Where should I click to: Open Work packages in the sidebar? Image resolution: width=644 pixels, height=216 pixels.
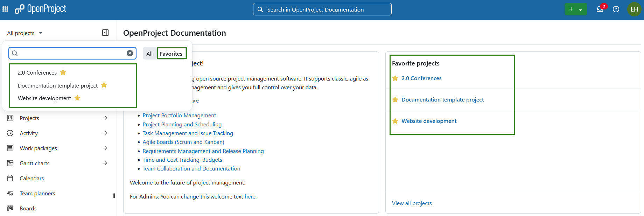pyautogui.click(x=38, y=148)
